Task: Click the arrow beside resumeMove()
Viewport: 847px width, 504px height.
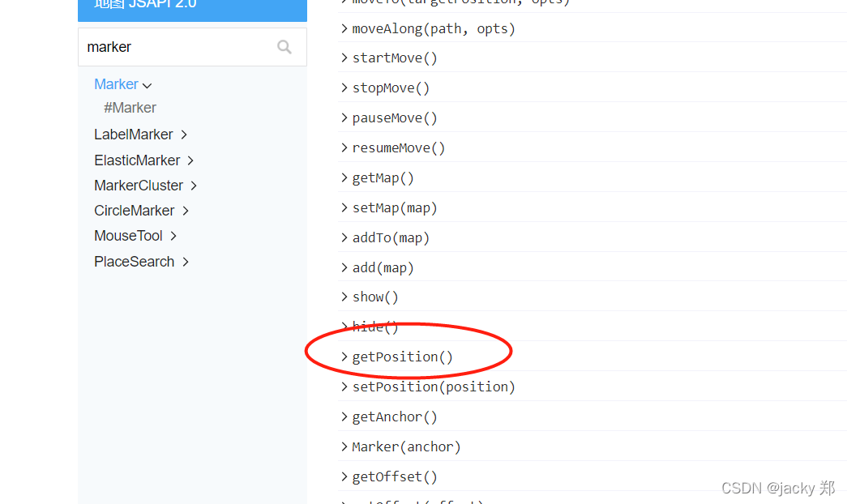Action: pyautogui.click(x=344, y=147)
